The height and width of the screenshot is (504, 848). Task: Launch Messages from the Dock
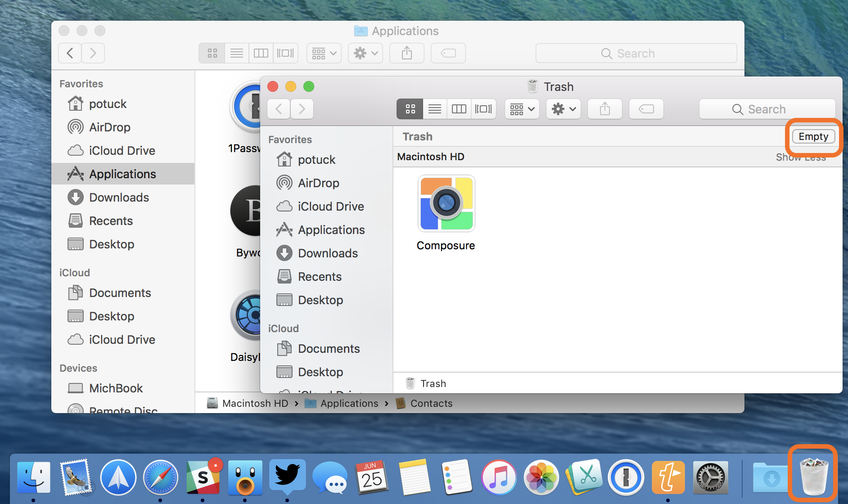[330, 477]
